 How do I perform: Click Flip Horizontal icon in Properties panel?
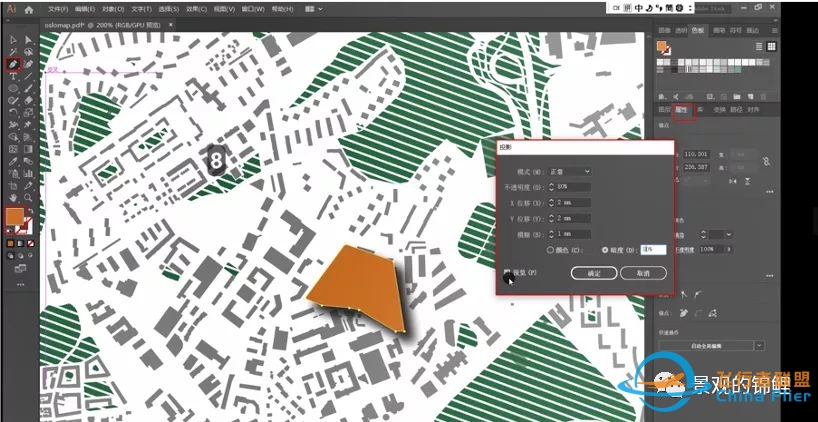click(x=732, y=181)
